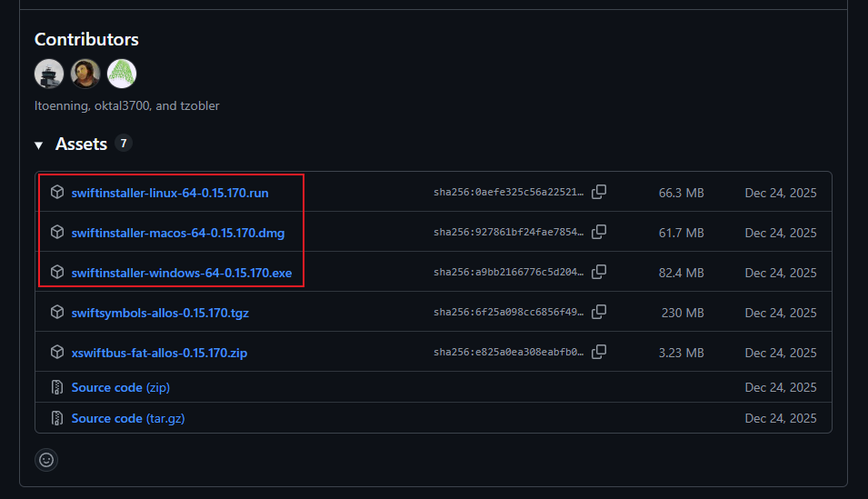Click the Assets count badge showing 7
The width and height of the screenshot is (868, 499).
click(124, 144)
